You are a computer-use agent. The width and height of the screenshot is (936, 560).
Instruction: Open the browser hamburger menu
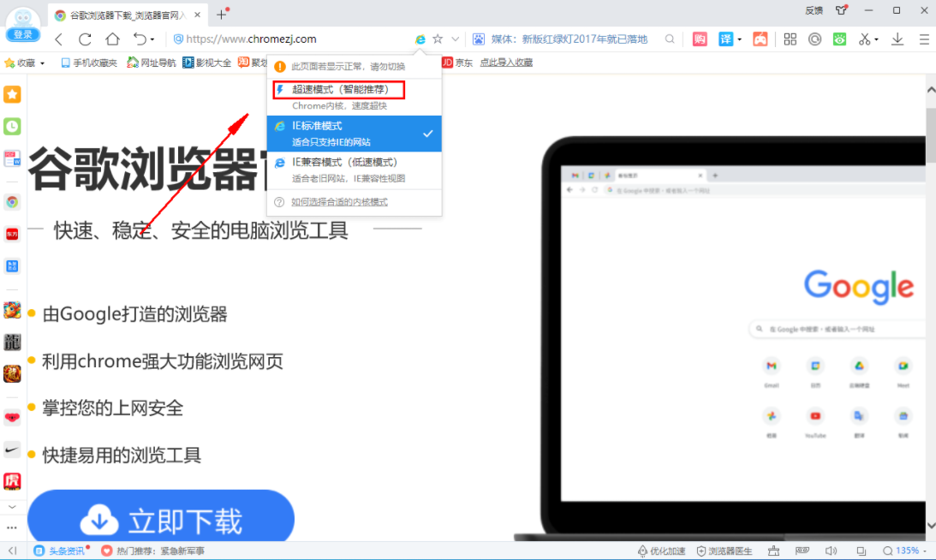[923, 39]
